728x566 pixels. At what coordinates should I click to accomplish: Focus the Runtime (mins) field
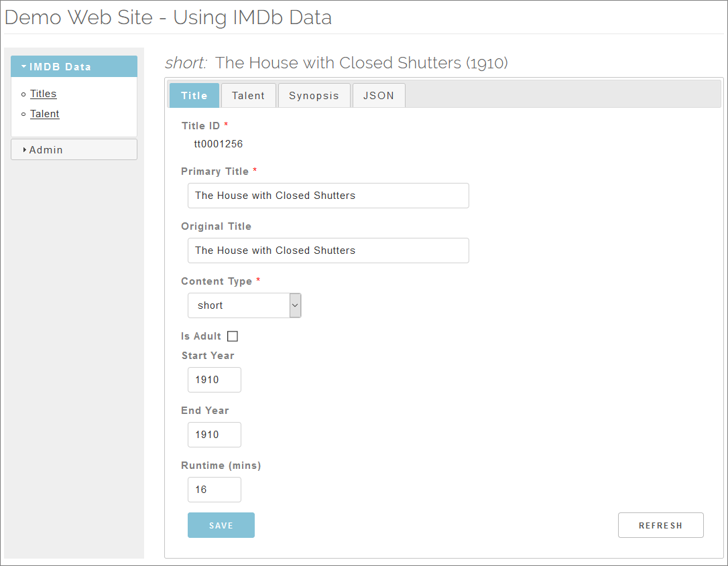(x=214, y=490)
